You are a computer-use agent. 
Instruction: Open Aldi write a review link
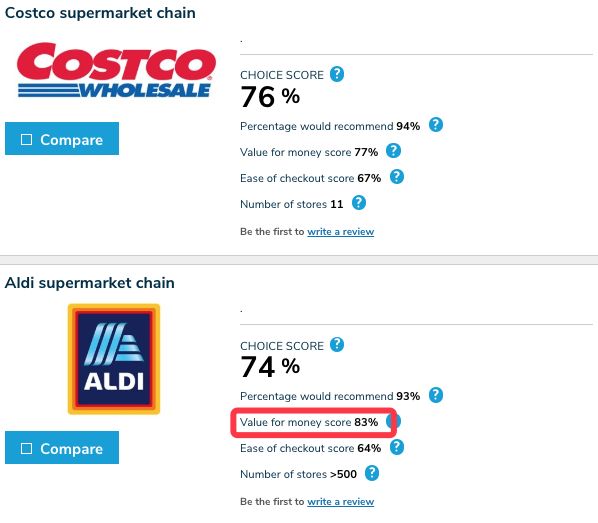point(341,502)
